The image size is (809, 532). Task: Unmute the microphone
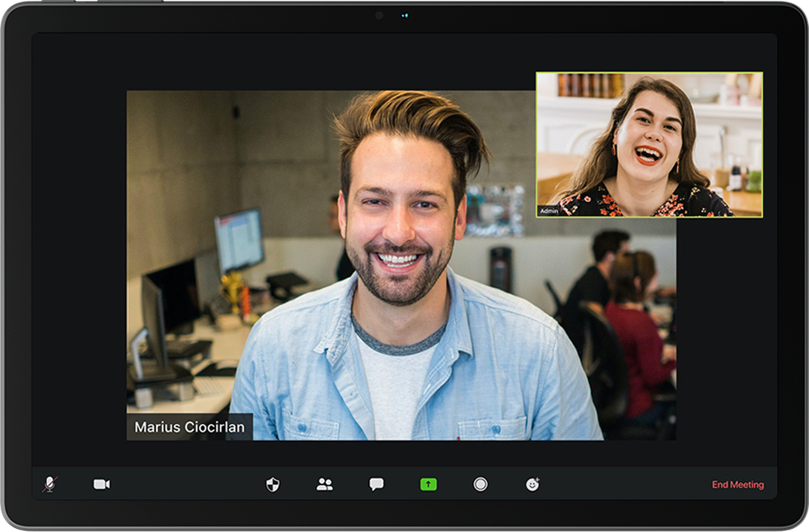pyautogui.click(x=49, y=484)
